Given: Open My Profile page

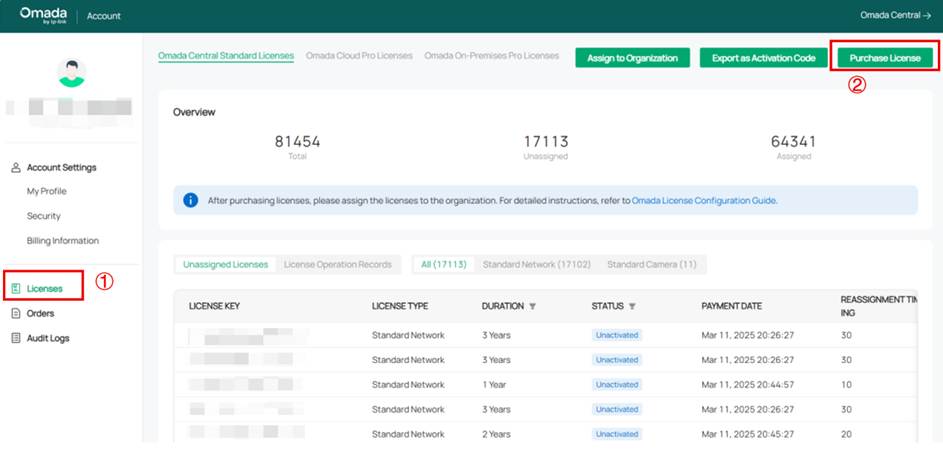Looking at the screenshot, I should [46, 191].
